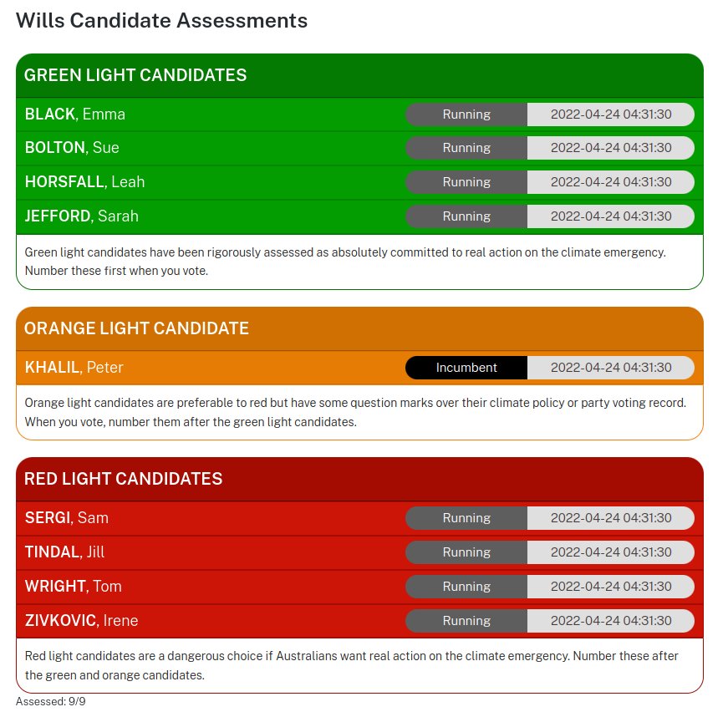The height and width of the screenshot is (712, 728).
Task: Click JEFFORD, Sarah candidate name
Action: (81, 216)
